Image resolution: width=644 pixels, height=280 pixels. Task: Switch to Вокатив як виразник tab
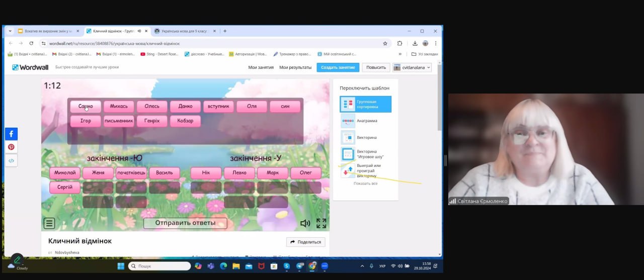(48, 31)
